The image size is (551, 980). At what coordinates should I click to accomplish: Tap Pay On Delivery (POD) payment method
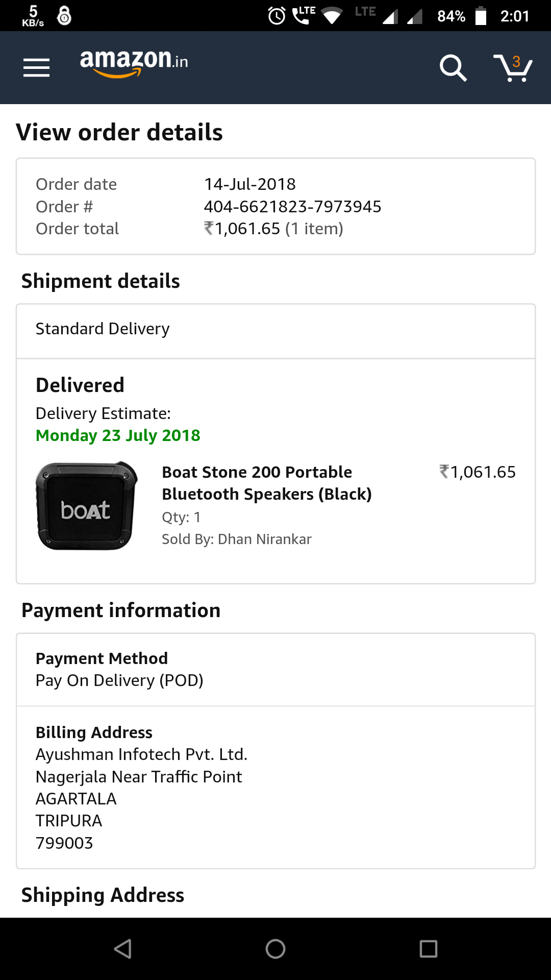[x=119, y=680]
